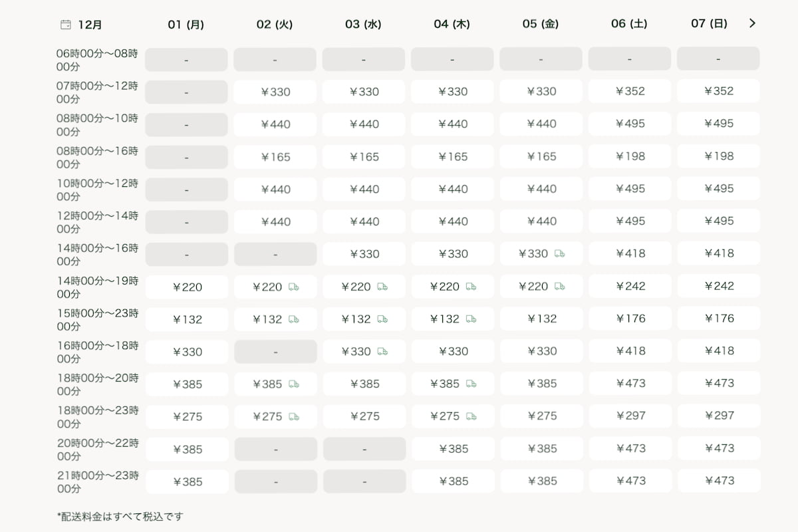
Task: Select the 06 (土) date column header
Action: (629, 24)
